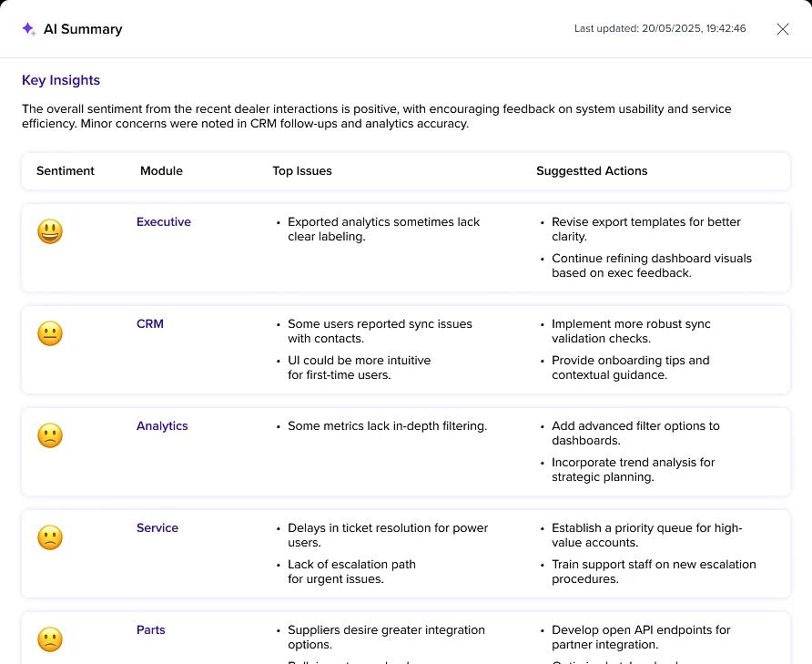Select 'Exported analytics sometimes lack clear labeling'
The height and width of the screenshot is (664, 812).
click(384, 230)
